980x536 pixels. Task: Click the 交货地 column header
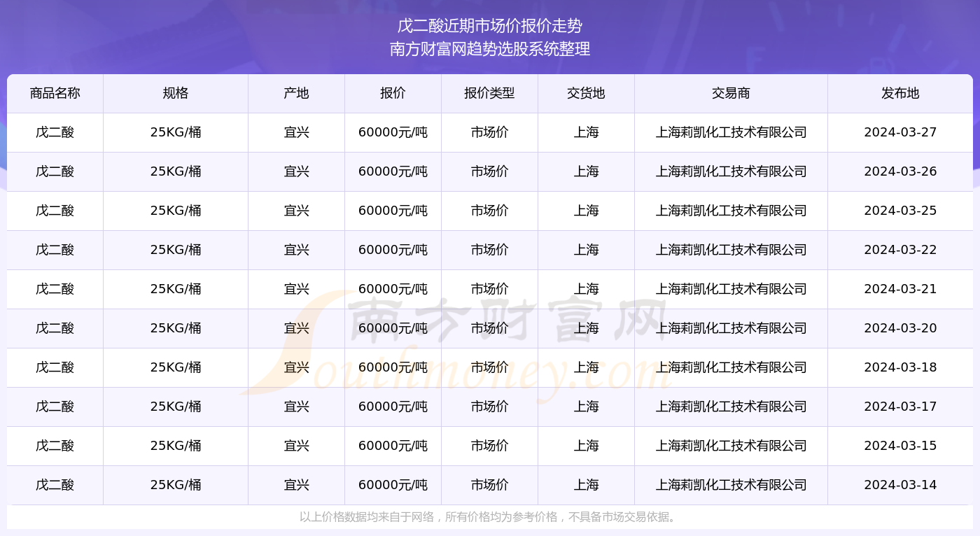586,93
